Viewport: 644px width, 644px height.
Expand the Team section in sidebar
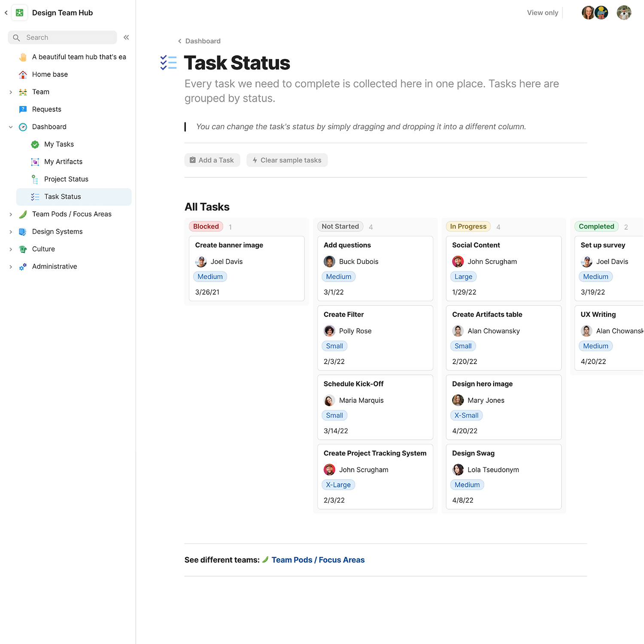click(x=11, y=92)
